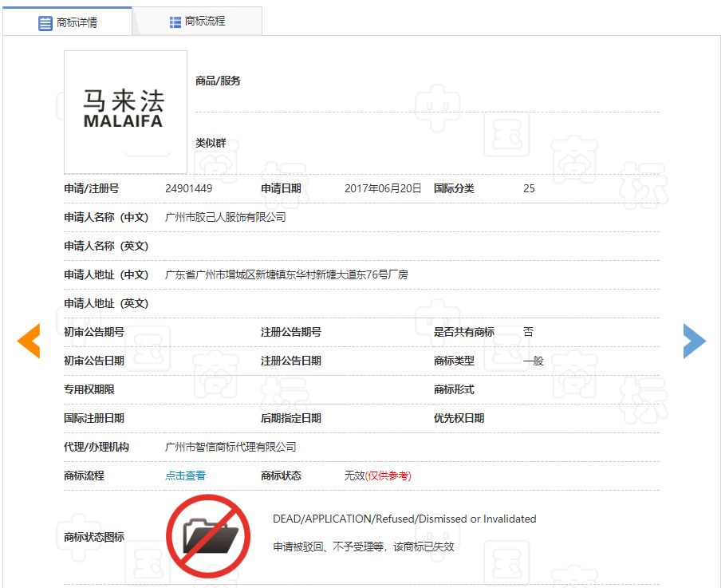This screenshot has width=725, height=588.
Task: Click the 商标状态图标 label
Action: click(x=94, y=537)
